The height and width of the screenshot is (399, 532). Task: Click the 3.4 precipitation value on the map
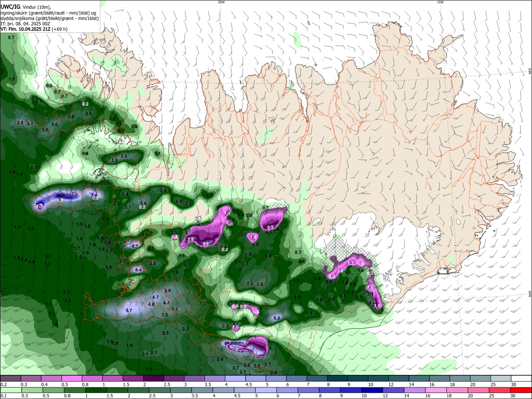pyautogui.click(x=124, y=156)
